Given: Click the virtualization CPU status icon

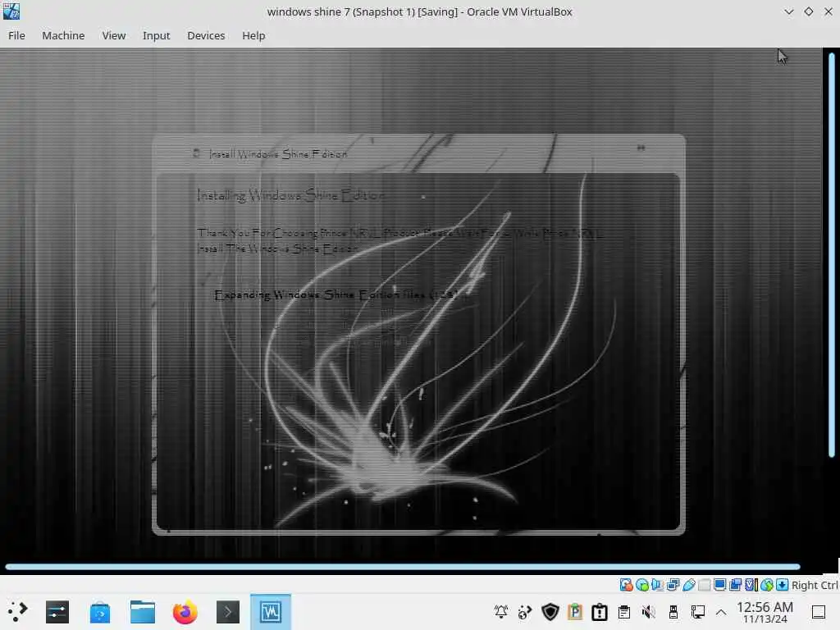Looking at the screenshot, I should (751, 585).
